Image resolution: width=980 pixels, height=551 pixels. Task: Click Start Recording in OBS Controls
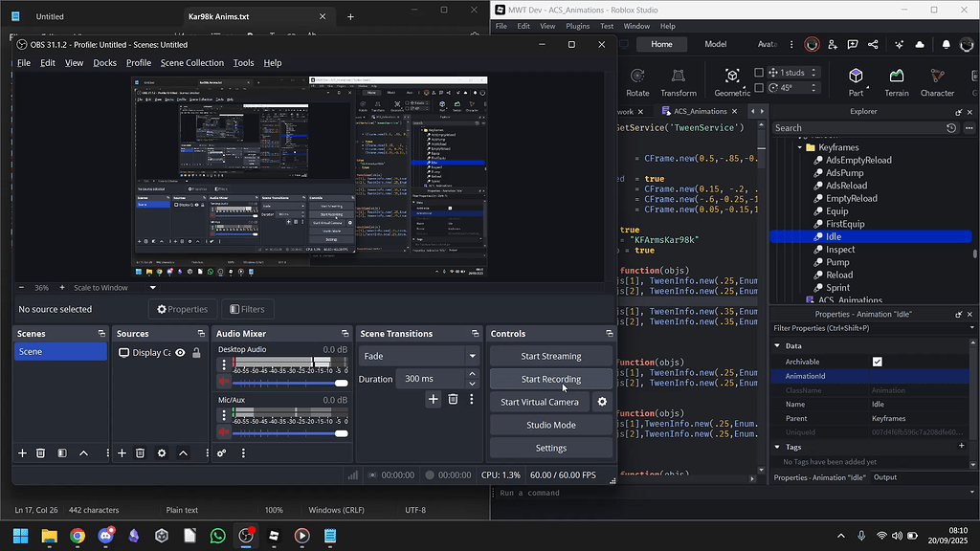pyautogui.click(x=550, y=379)
